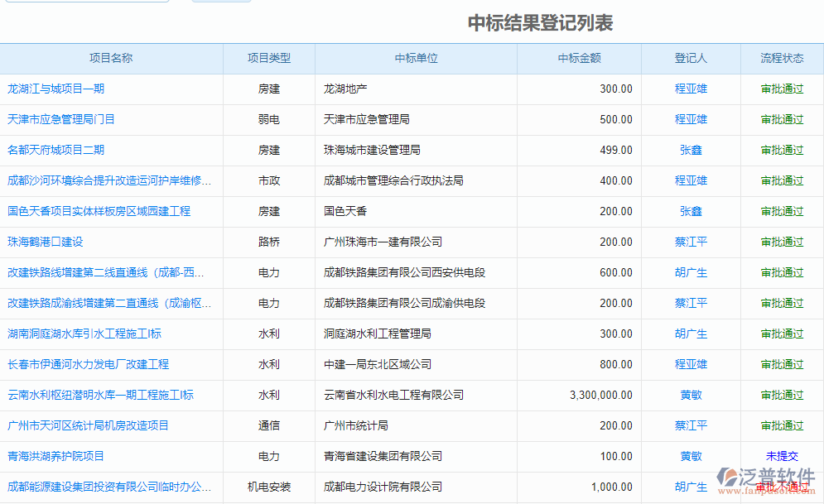The image size is (824, 504).
Task: Click the 中标金额 column header
Action: click(x=579, y=58)
